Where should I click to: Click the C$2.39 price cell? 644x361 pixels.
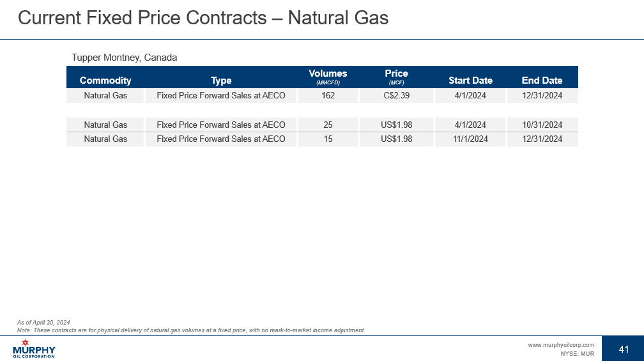pyautogui.click(x=396, y=96)
